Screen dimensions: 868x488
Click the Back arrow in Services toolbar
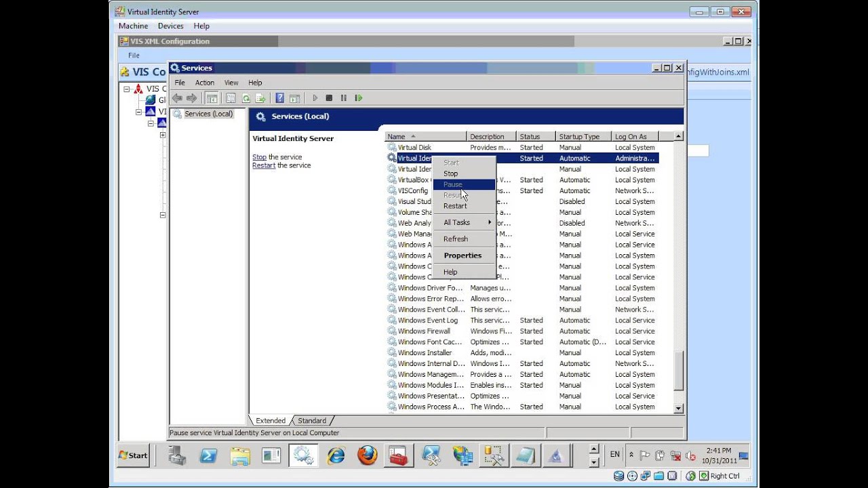point(177,98)
